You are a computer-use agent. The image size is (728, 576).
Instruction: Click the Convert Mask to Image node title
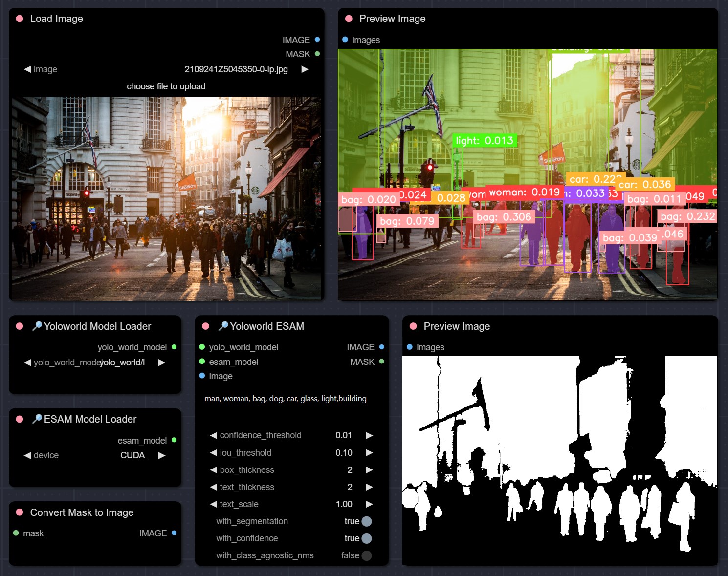pos(82,512)
